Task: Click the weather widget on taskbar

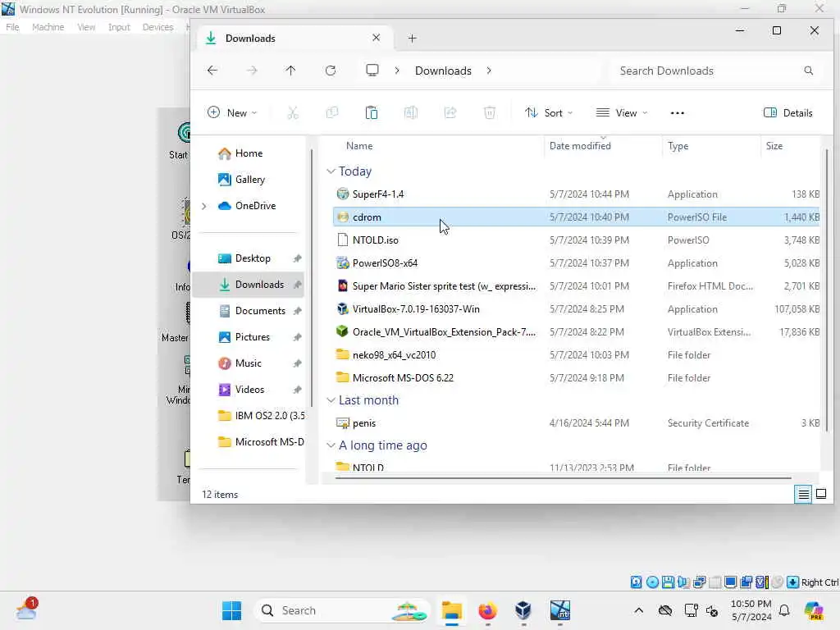Action: pyautogui.click(x=26, y=609)
